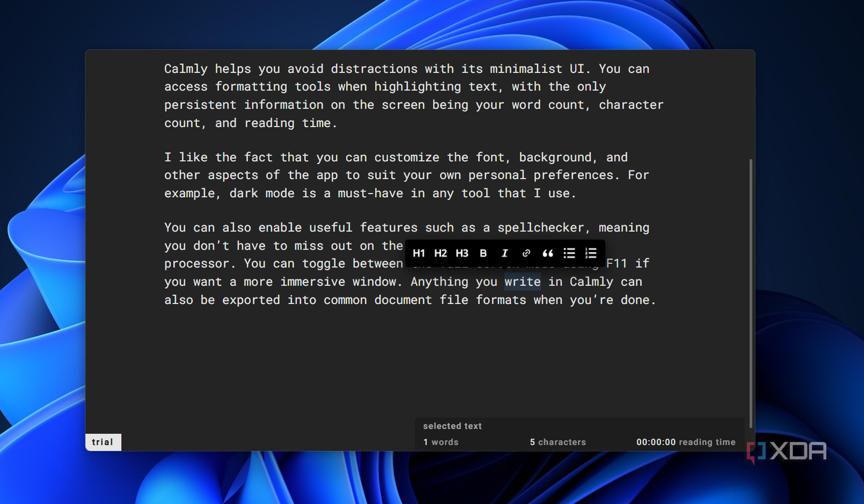
Task: Click the word "must-have" in second paragraph
Action: pyautogui.click(x=370, y=193)
